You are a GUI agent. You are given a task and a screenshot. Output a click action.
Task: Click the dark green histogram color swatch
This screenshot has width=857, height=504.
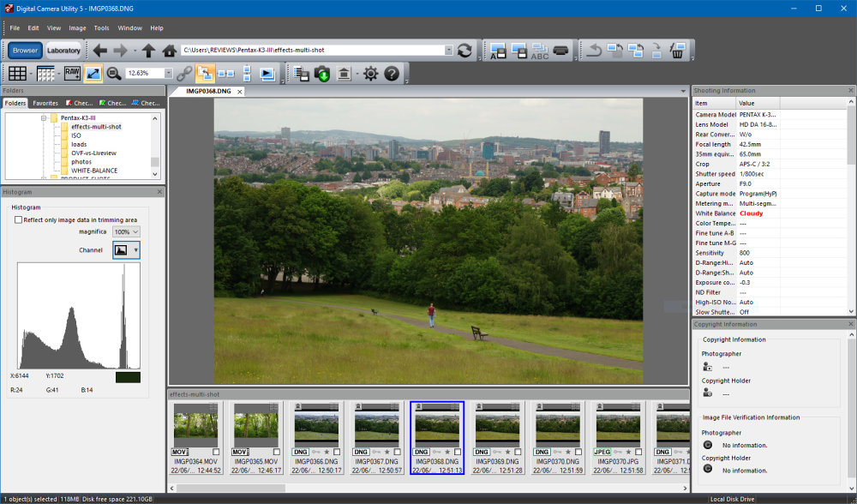128,377
